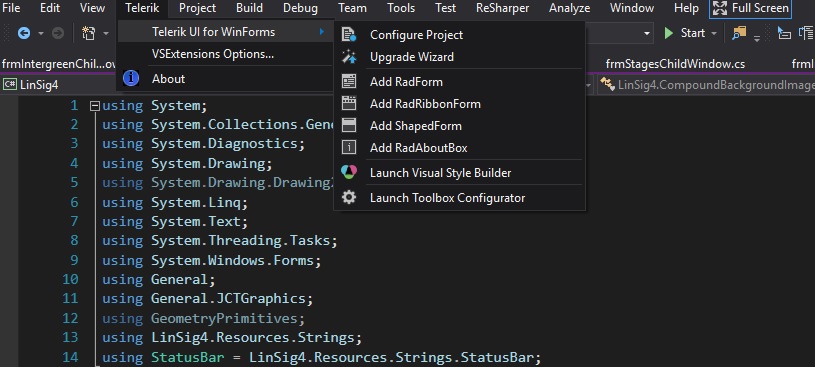815x367 pixels.
Task: Click the Upgrade Wizard wand icon
Action: tap(349, 57)
